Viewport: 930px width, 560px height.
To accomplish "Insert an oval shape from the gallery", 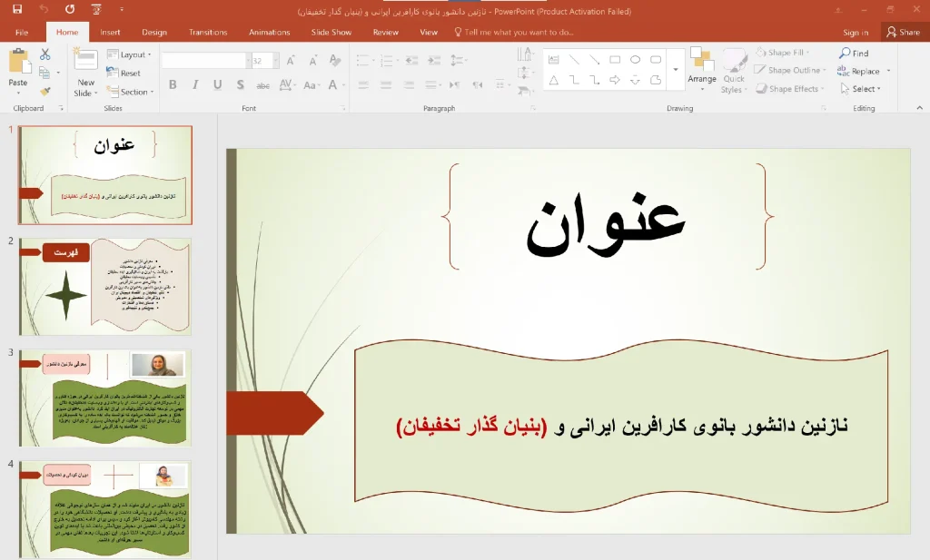I will point(636,60).
